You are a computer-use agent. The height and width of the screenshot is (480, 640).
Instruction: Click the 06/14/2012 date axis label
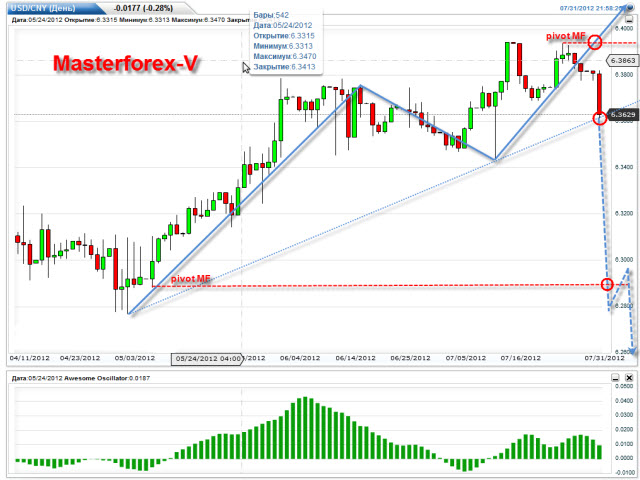(356, 358)
